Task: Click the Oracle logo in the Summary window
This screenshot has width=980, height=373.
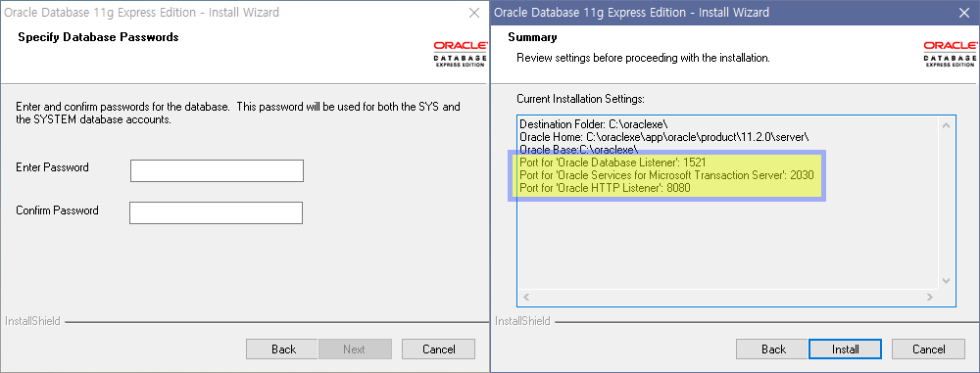Action: point(950,54)
